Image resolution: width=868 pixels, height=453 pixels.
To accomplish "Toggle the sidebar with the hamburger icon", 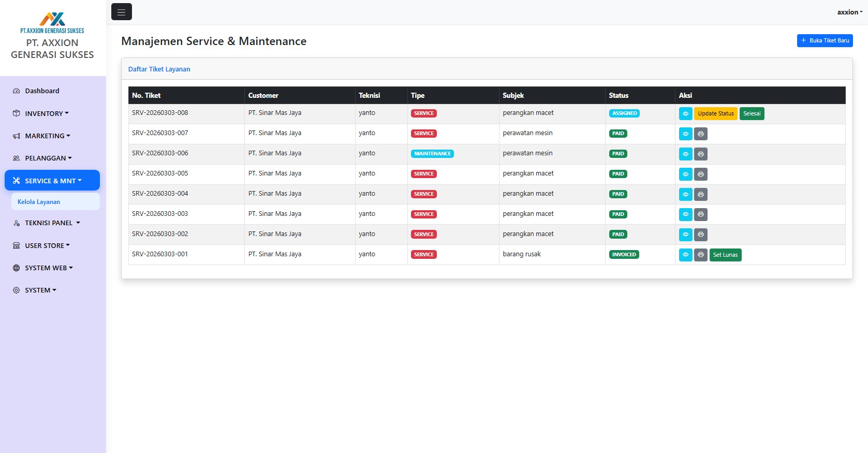I will tap(122, 12).
